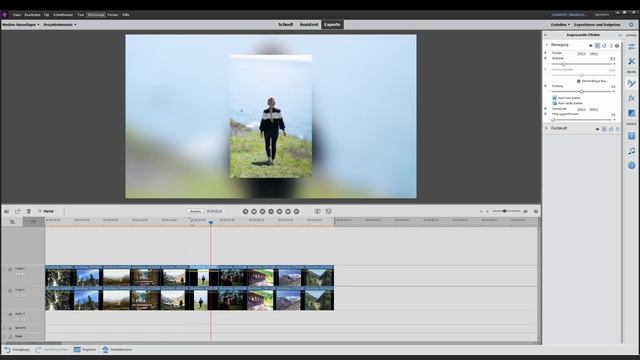Toggle Drehung animation stopwatch

[x=545, y=86]
